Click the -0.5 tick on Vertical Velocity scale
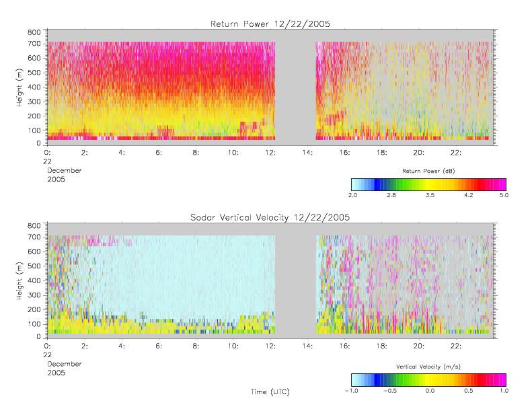Viewport: 532px width, 411px height. point(390,391)
